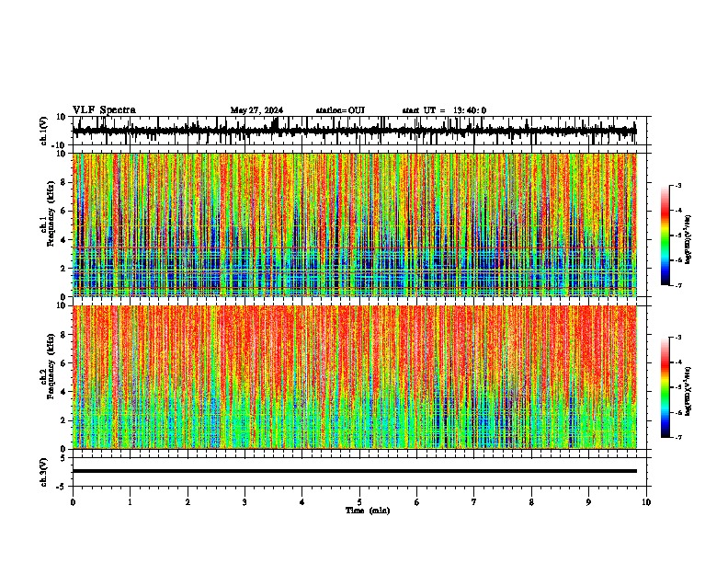Image resolution: width=728 pixels, height=563 pixels.
Task: Click the 3 tick label on the Time axis
Action: [245, 502]
